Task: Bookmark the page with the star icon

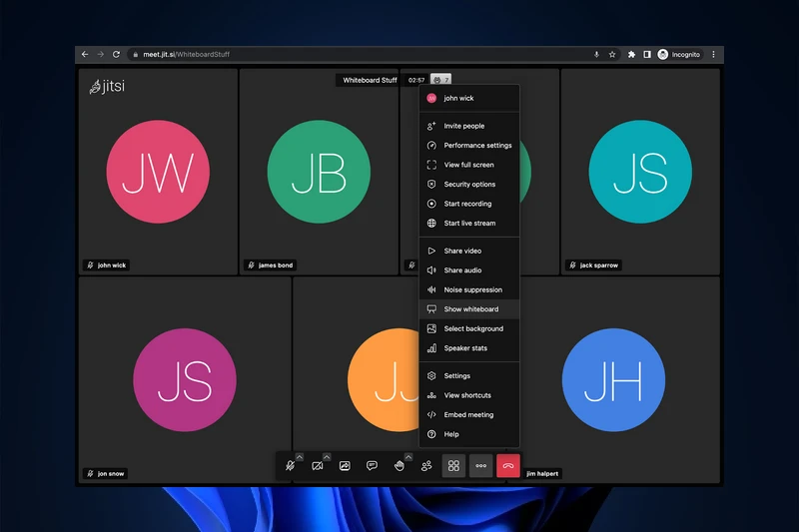Action: point(612,54)
